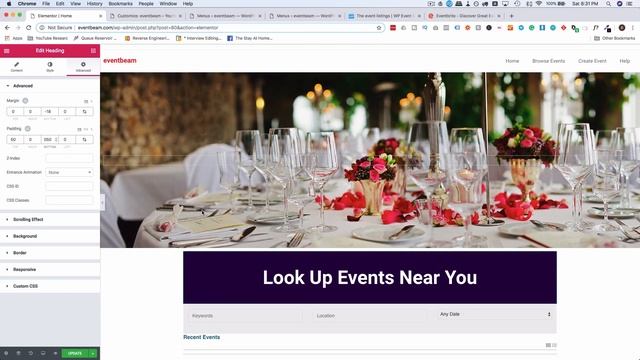This screenshot has height=360, width=640.
Task: Toggle Padding linked values button
Action: point(84,140)
